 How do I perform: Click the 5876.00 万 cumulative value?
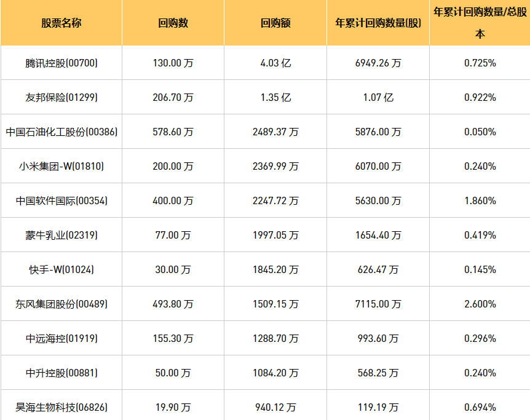point(378,132)
